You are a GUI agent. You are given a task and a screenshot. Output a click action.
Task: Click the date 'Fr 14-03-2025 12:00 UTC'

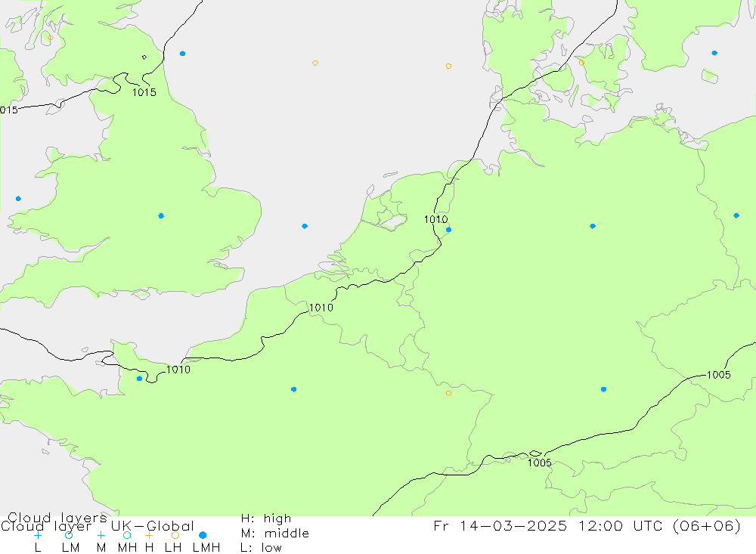549,525
